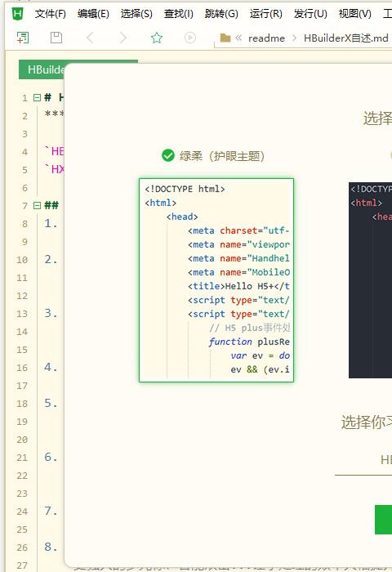Viewport: 392px width, 572px height.
Task: Click the HBuilderX logo icon
Action: click(x=17, y=14)
